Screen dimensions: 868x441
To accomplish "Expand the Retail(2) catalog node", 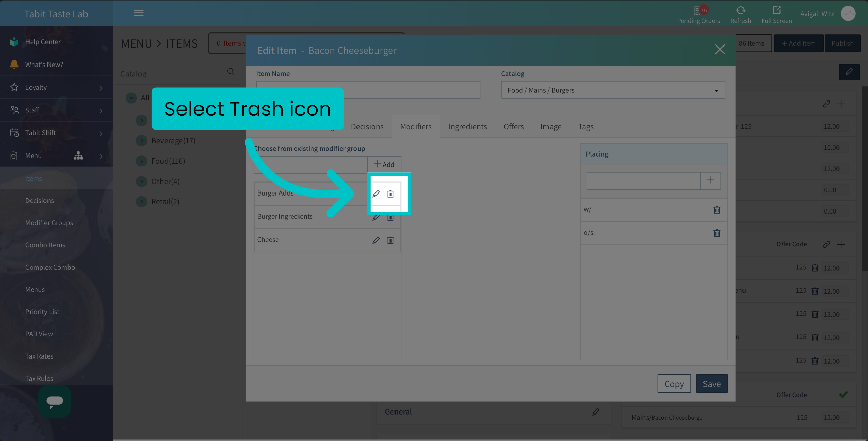I will coord(142,202).
